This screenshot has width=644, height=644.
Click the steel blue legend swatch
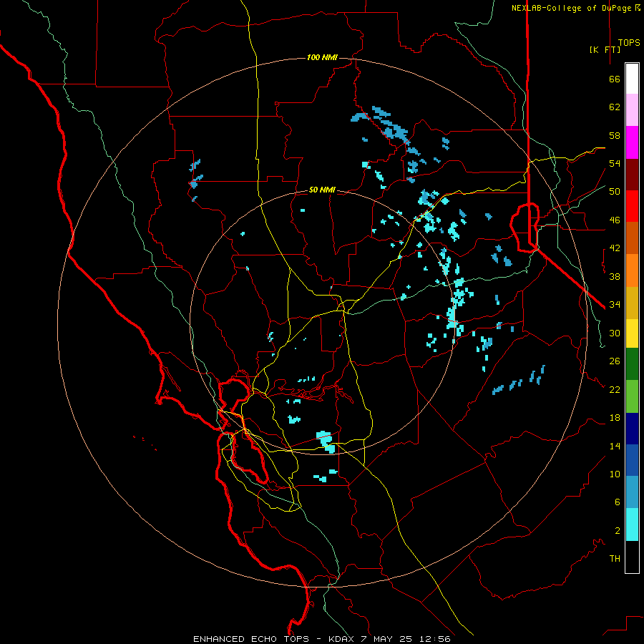(632, 492)
